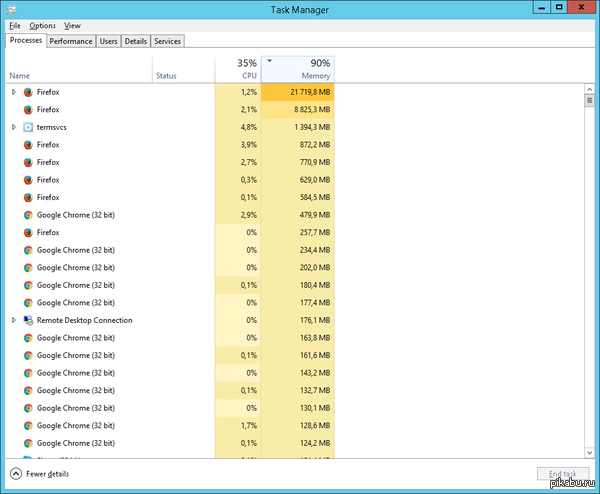Click the vertical scrollbar thumb
600x494 pixels.
tap(589, 101)
